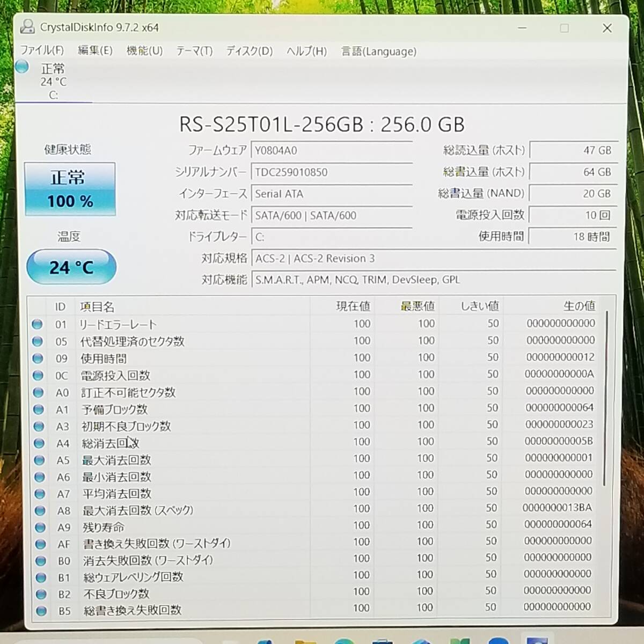Viewport: 644px width, 644px height.
Task: Click the total NAND writes value 20 GB
Action: tap(573, 193)
